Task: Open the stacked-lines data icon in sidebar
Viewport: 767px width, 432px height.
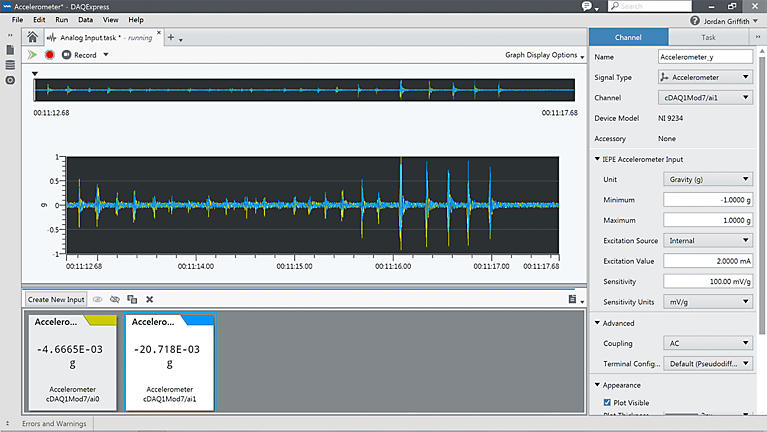Action: [10, 65]
